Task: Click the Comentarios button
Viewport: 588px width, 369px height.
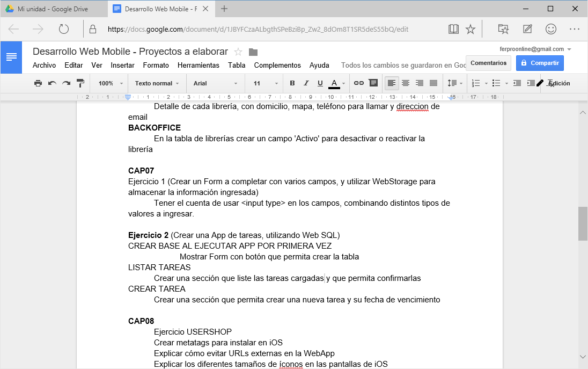Action: pos(488,63)
